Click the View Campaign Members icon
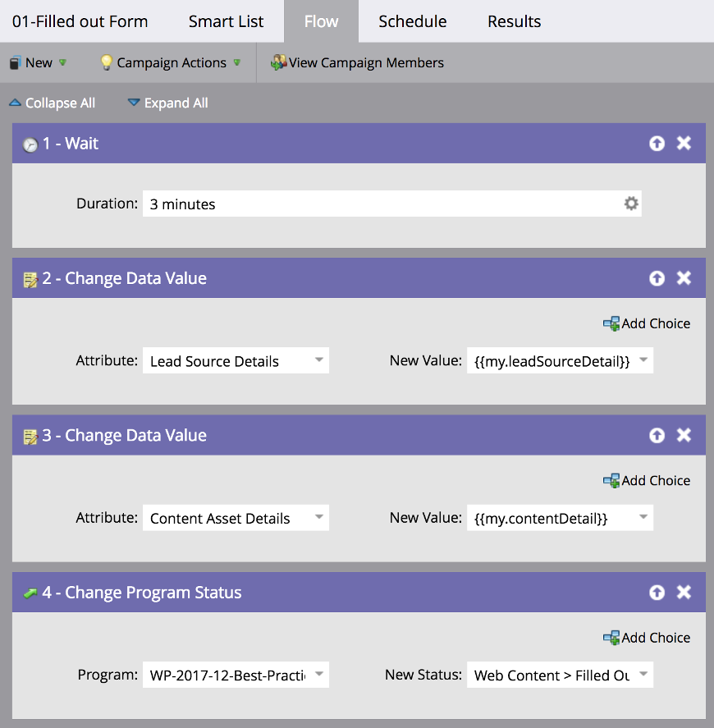Screen dimensions: 714x728 tap(278, 62)
